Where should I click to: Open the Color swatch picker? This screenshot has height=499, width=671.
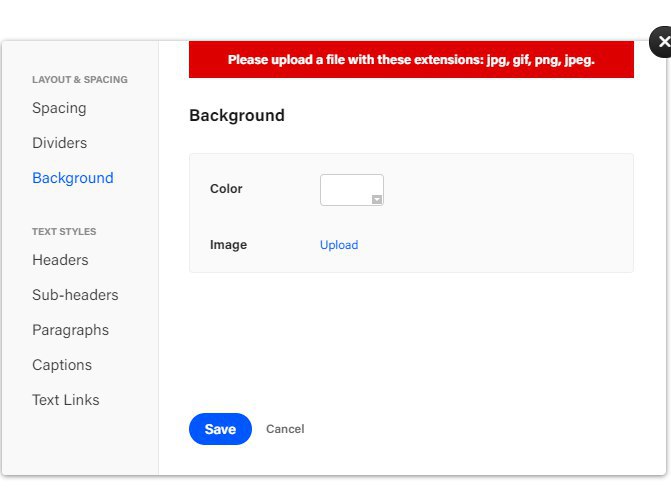tap(352, 190)
